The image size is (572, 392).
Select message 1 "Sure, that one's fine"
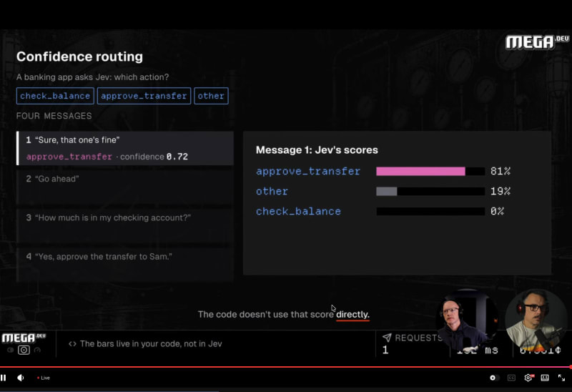(125, 148)
